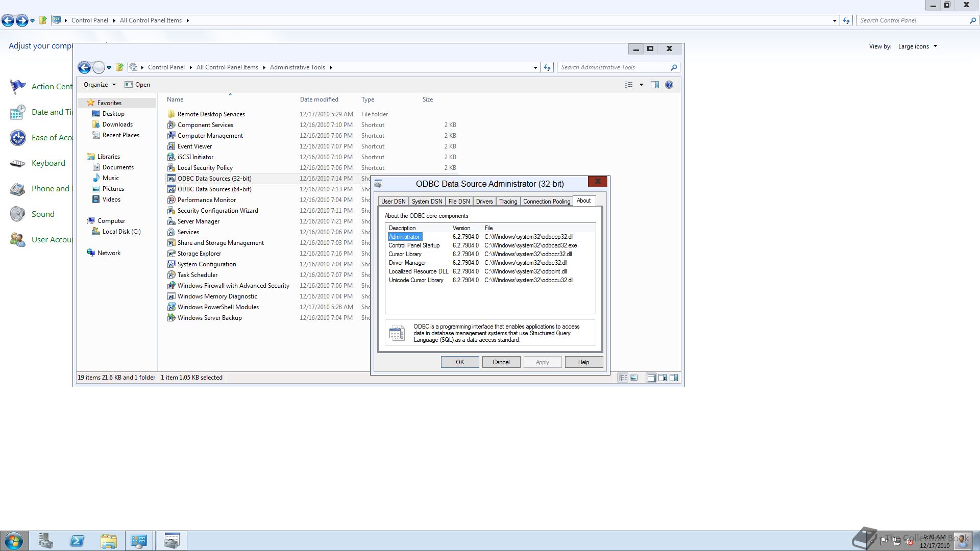
Task: Open Windows PowerShell from the taskbar
Action: (x=77, y=541)
